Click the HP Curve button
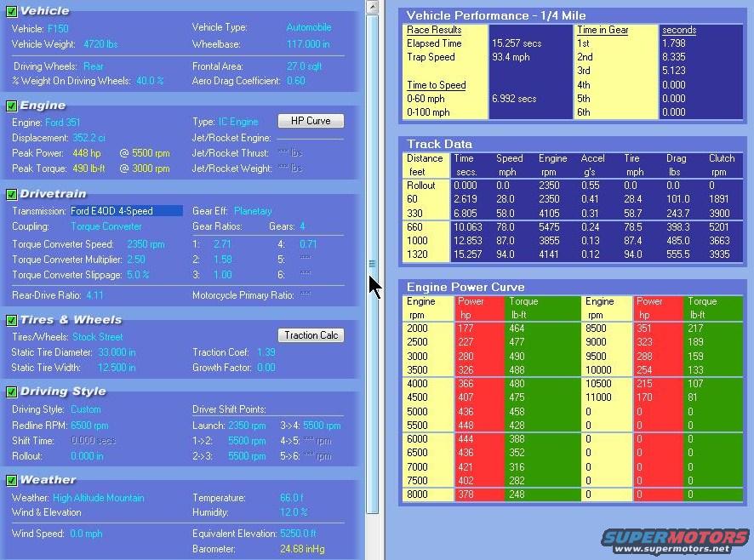This screenshot has height=560, width=754. pos(311,121)
